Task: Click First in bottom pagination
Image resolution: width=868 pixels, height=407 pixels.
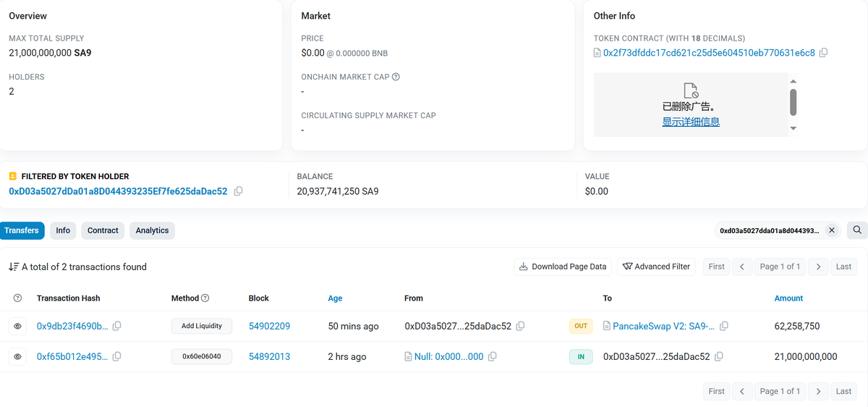Action: (716, 391)
